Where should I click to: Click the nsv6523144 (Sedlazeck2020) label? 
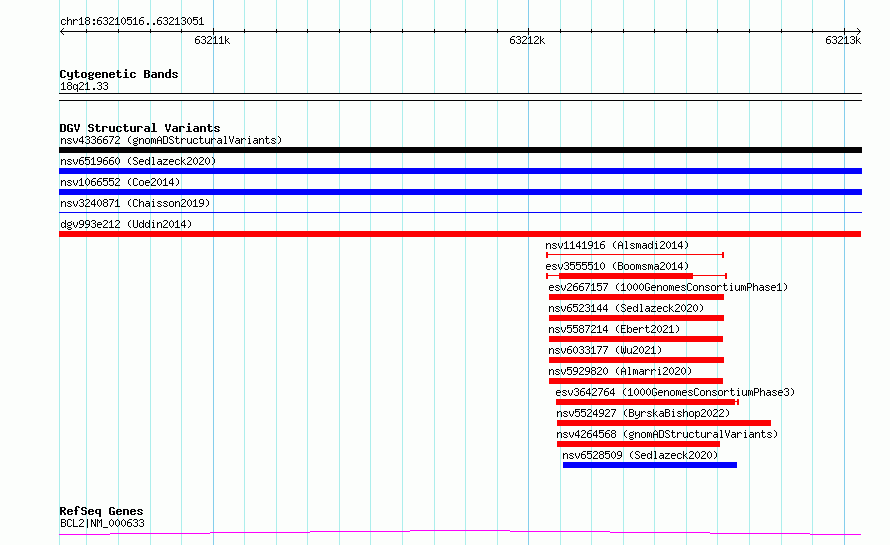point(626,308)
